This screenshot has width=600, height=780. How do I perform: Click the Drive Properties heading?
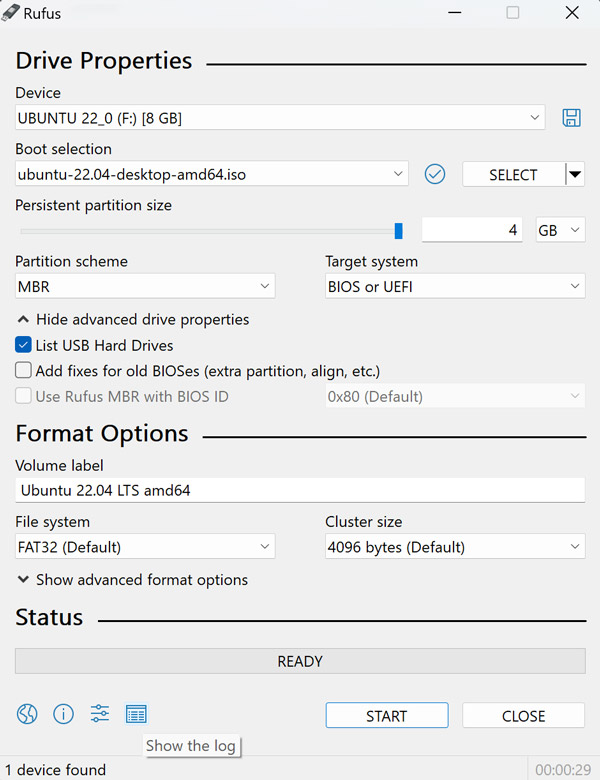click(x=103, y=61)
